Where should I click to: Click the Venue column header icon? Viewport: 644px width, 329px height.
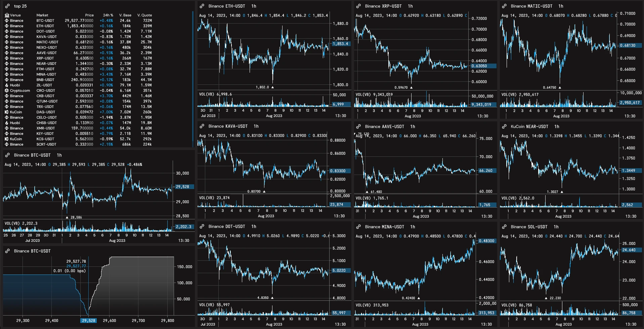7,15
